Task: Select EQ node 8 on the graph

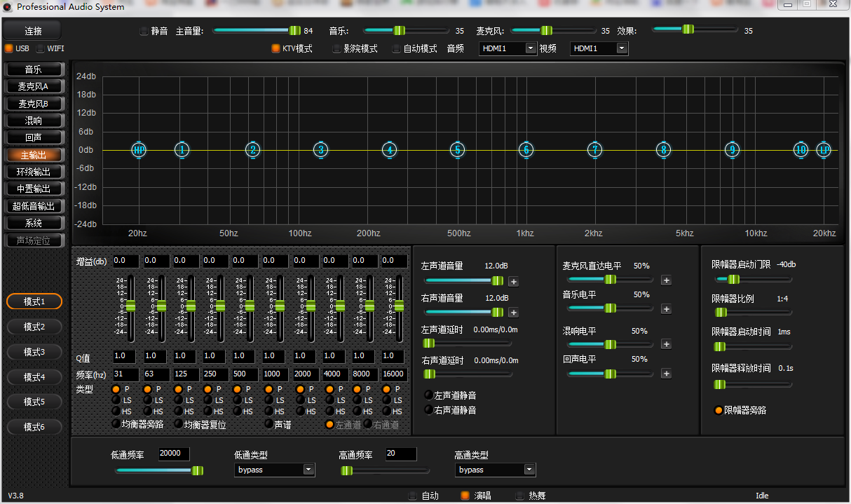Action: click(663, 149)
